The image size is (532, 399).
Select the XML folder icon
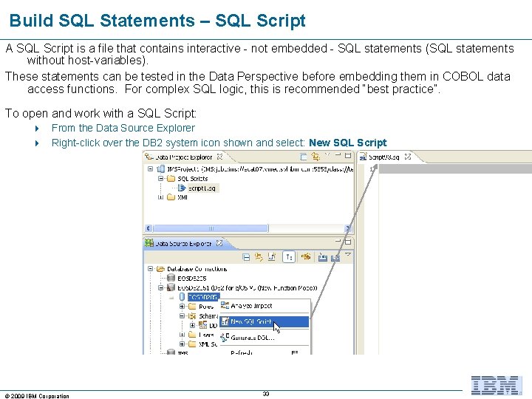click(x=171, y=197)
